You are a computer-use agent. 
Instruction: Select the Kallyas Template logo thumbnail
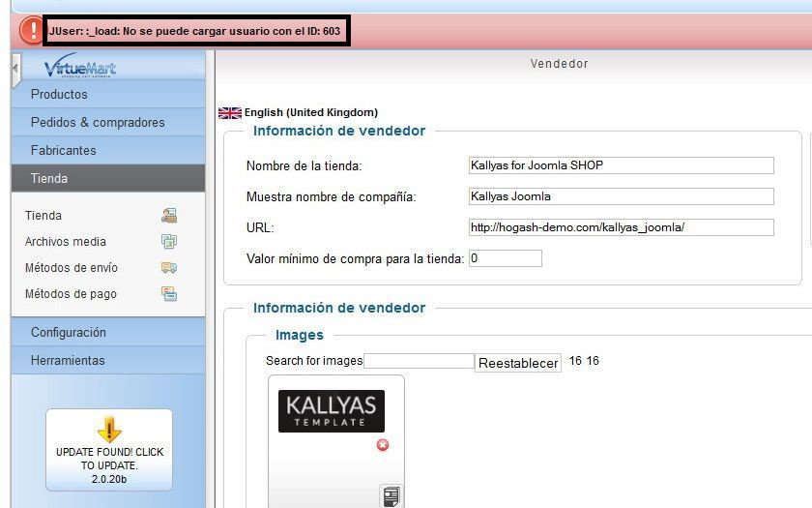pos(332,411)
